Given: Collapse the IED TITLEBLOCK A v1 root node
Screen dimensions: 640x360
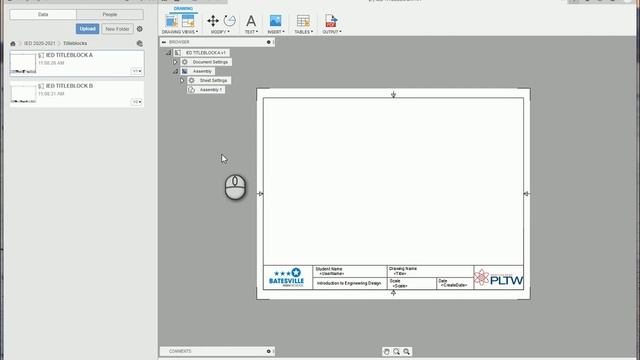Looking at the screenshot, I should (x=168, y=53).
